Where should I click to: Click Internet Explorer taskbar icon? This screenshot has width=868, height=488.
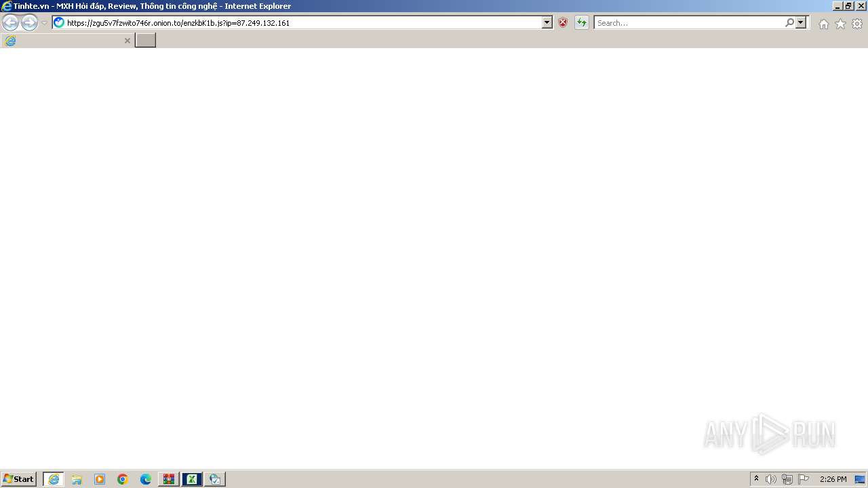tap(54, 479)
